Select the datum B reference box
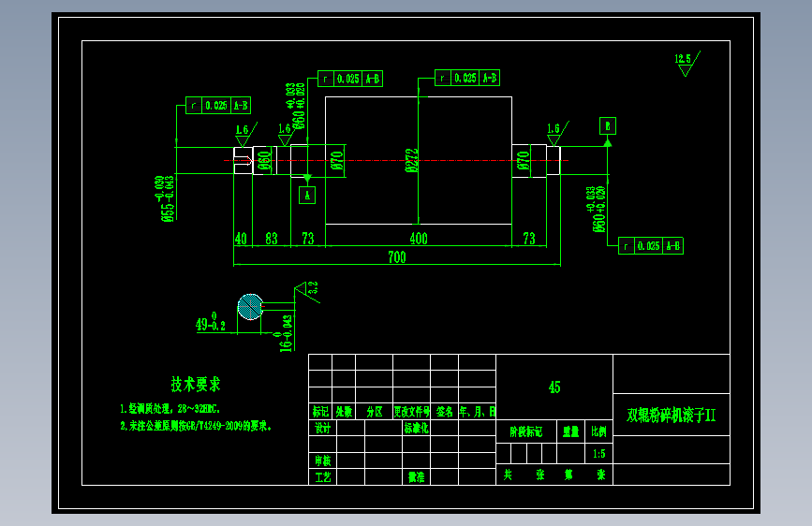The height and width of the screenshot is (526, 812). pos(608,125)
